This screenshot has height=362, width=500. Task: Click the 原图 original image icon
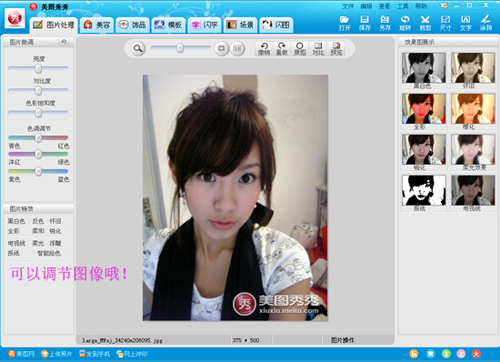tap(300, 49)
